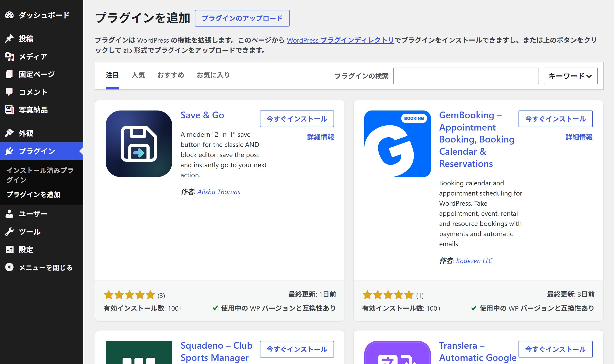
Task: Open the キーワード search type dropdown
Action: tap(571, 76)
